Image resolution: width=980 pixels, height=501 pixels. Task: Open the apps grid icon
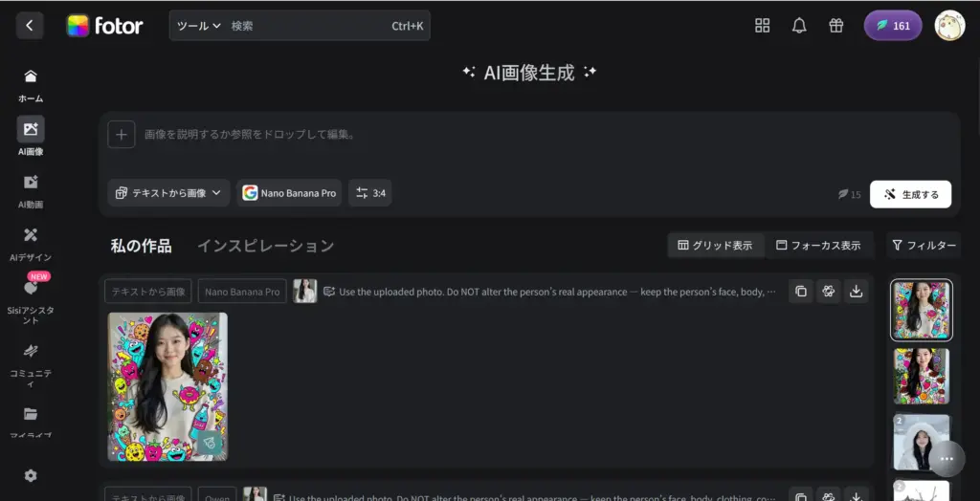tap(762, 26)
